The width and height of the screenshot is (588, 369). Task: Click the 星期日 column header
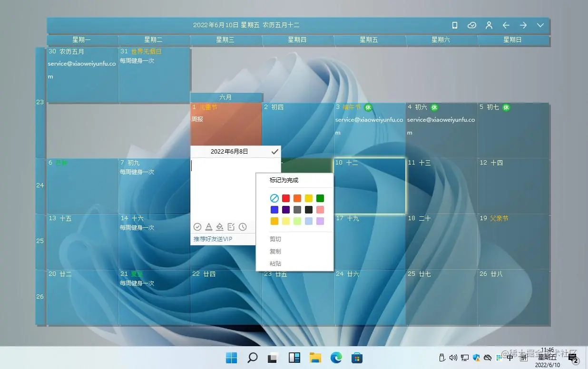(513, 40)
